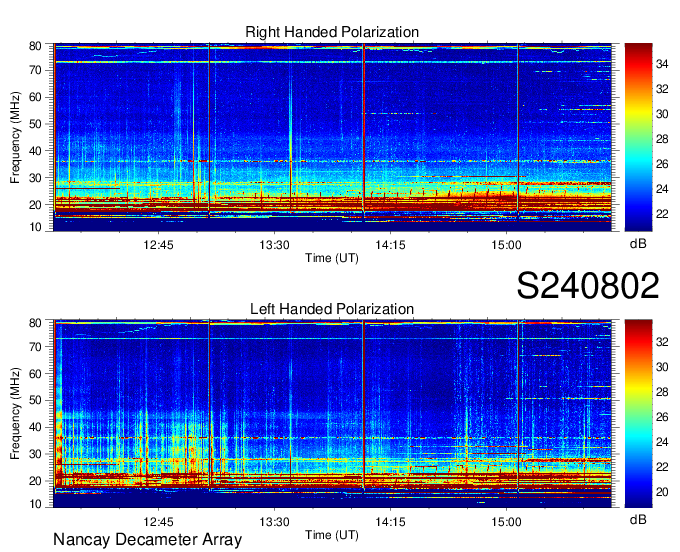The height and width of the screenshot is (552, 680).
Task: Click the 13:30 tick label under the Right Handed plot
Action: [x=275, y=245]
